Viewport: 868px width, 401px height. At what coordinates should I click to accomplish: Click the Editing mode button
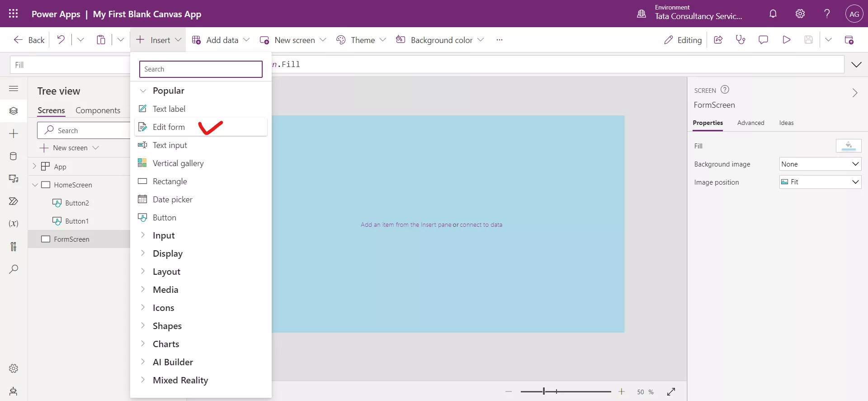point(683,40)
